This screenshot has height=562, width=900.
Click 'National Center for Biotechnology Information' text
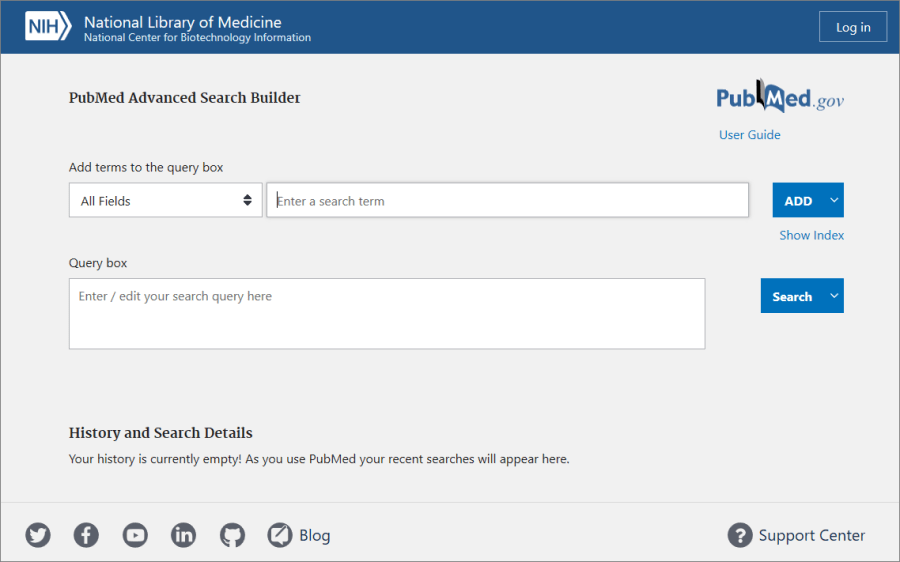(197, 38)
